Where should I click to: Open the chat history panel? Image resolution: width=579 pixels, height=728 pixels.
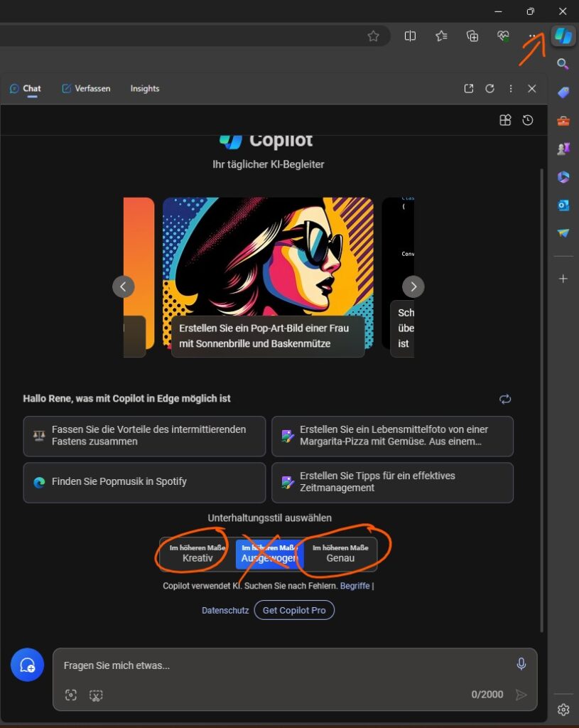(x=527, y=120)
